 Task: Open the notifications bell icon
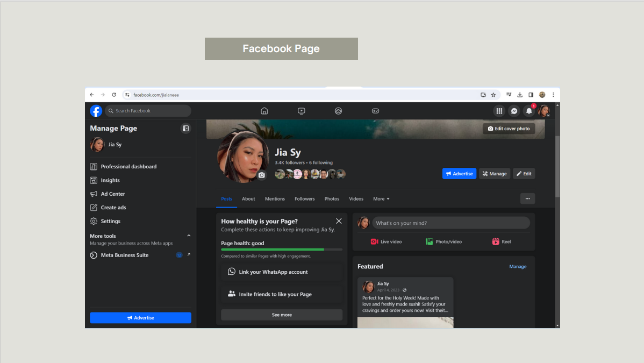tap(529, 111)
